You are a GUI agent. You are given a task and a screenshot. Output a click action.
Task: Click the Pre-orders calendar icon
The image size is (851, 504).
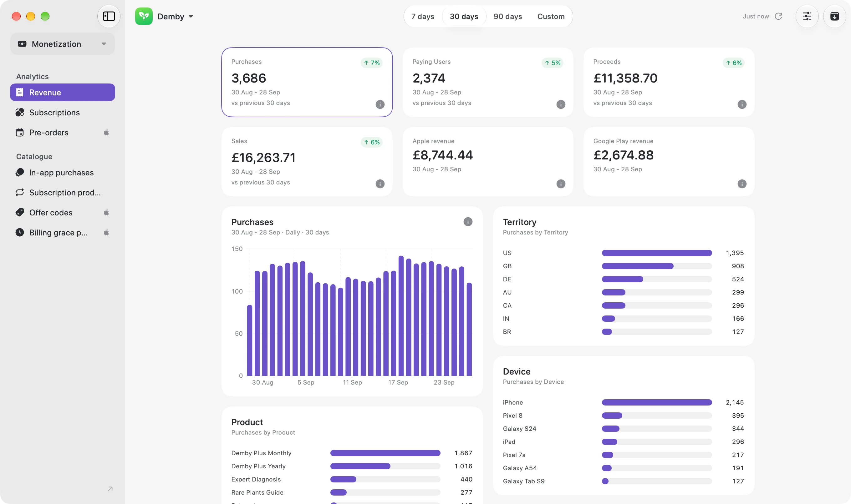pyautogui.click(x=20, y=133)
